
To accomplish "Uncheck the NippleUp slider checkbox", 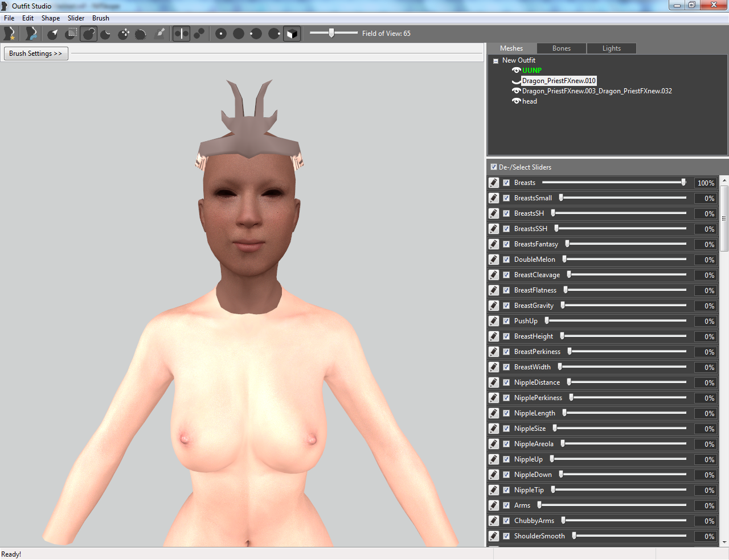I will pyautogui.click(x=506, y=459).
